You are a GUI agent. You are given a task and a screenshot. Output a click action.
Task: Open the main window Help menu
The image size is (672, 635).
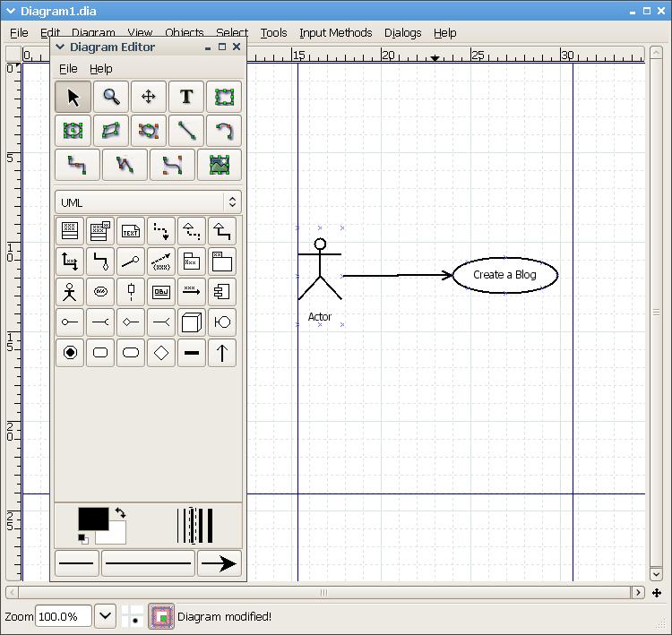coord(444,32)
